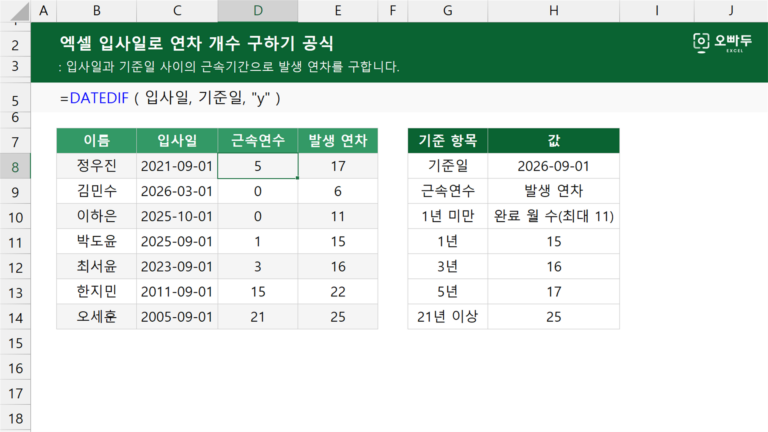Select 정우진's 발생 연차 cell showing 17
The height and width of the screenshot is (432, 768).
337,166
